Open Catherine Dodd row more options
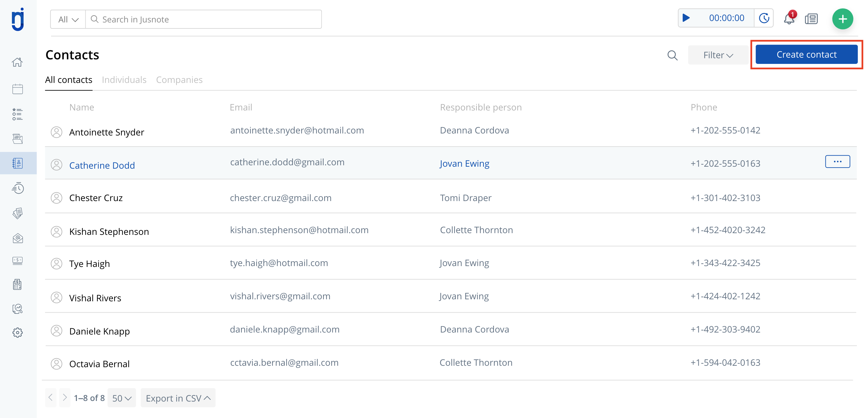 837,162
